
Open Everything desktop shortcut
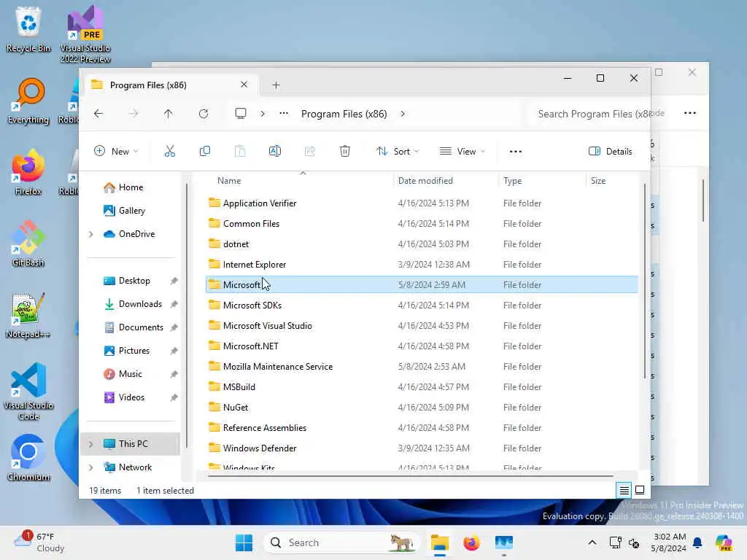coord(28,101)
